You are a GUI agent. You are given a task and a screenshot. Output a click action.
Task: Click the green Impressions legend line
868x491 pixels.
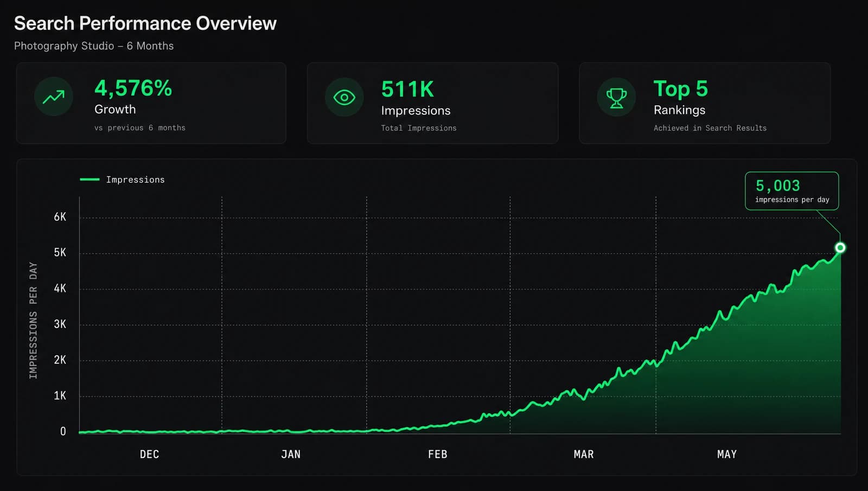click(x=90, y=180)
